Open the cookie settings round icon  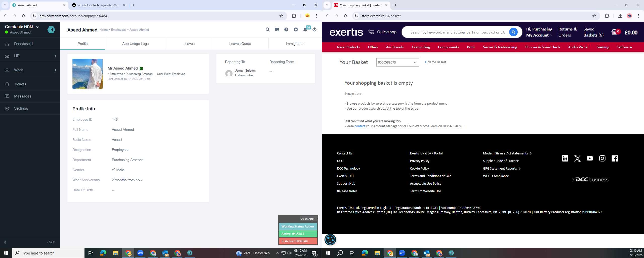click(x=330, y=240)
